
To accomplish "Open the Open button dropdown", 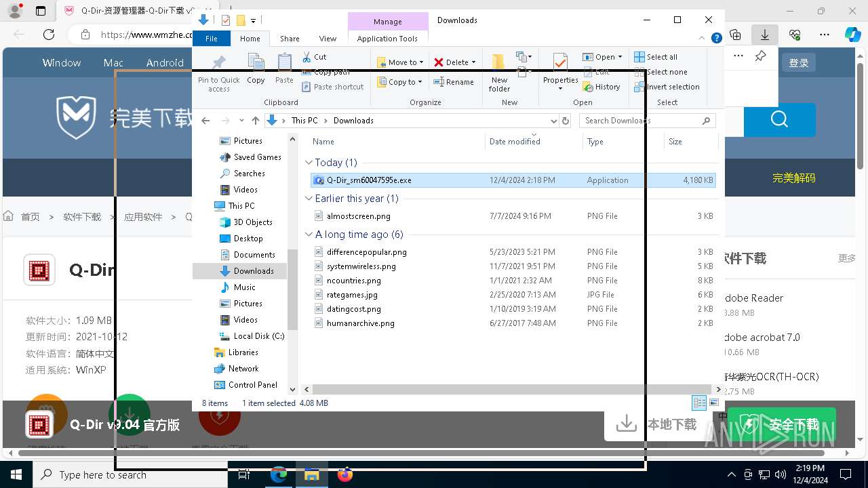I will click(620, 57).
